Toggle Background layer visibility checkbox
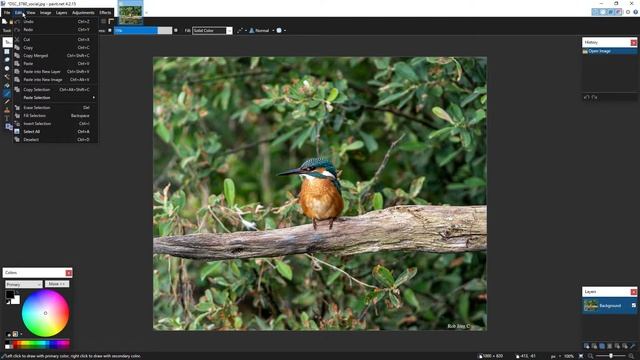Image resolution: width=640 pixels, height=360 pixels. coord(633,305)
